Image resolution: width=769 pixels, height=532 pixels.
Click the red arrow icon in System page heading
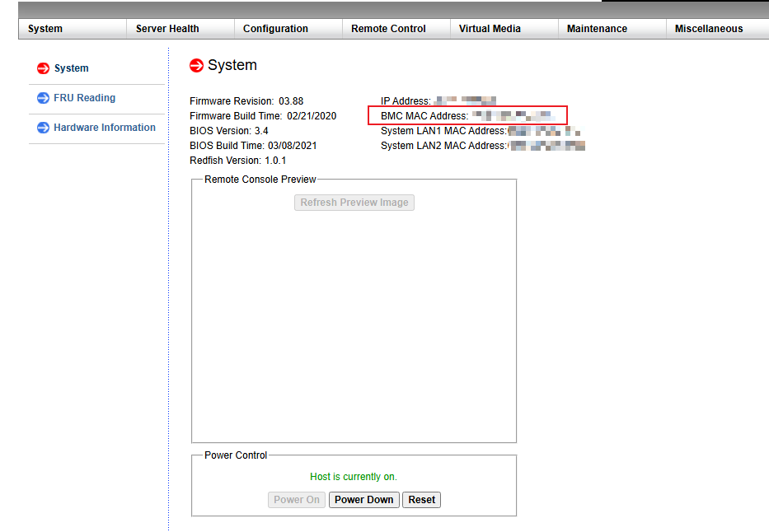click(x=196, y=65)
